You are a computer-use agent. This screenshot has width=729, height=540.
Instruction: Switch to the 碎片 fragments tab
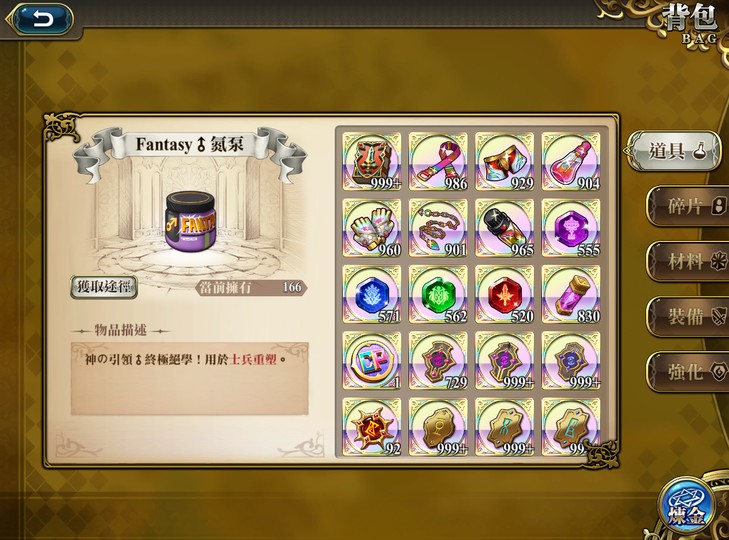tap(687, 206)
